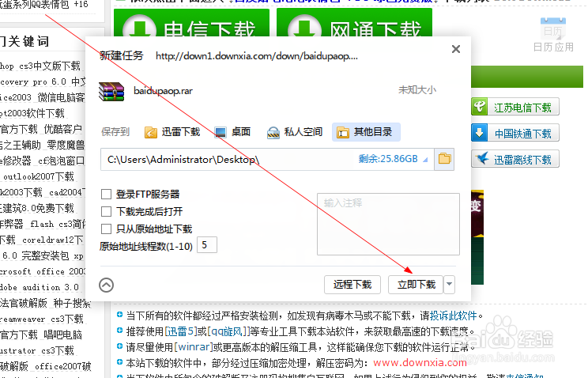Click the pt2003软件下载 keyword link
This screenshot has width=588, height=378.
[x=32, y=113]
